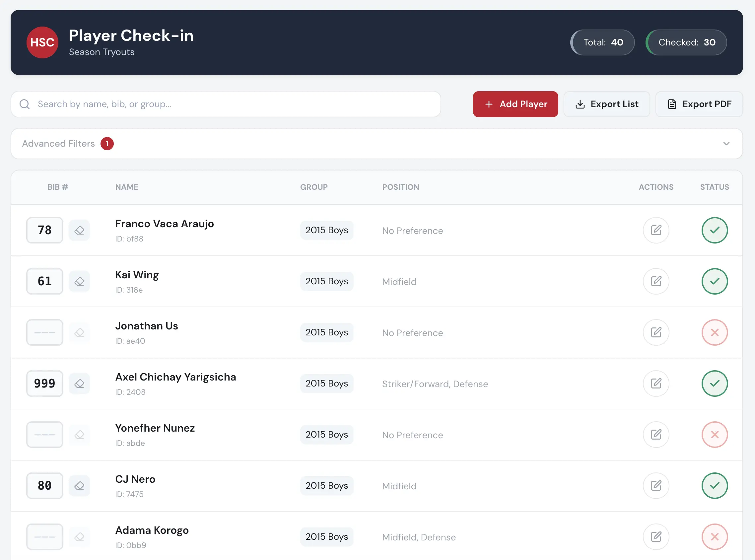755x560 pixels.
Task: Clear bib 999 for Axel Chichay Yarigsicha
Action: (79, 384)
